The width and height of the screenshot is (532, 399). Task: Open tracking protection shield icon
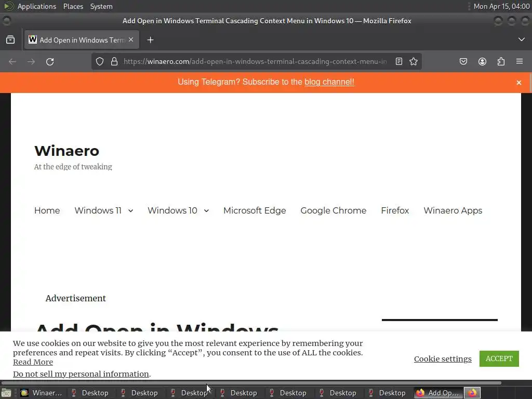[x=99, y=61]
